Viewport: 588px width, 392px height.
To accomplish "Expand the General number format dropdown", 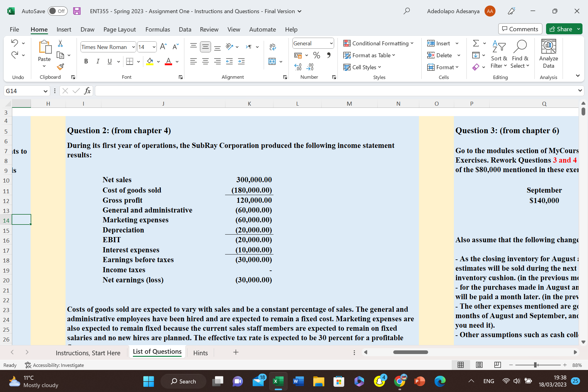I will [331, 43].
